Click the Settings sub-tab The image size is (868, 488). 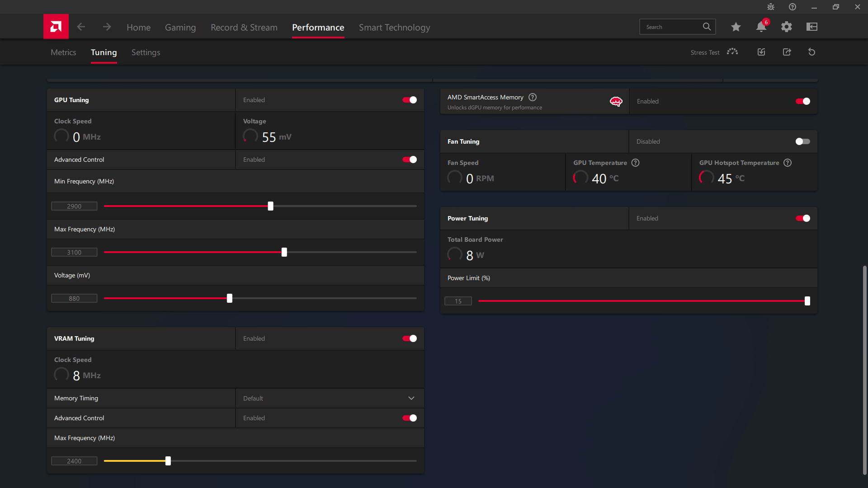[146, 52]
